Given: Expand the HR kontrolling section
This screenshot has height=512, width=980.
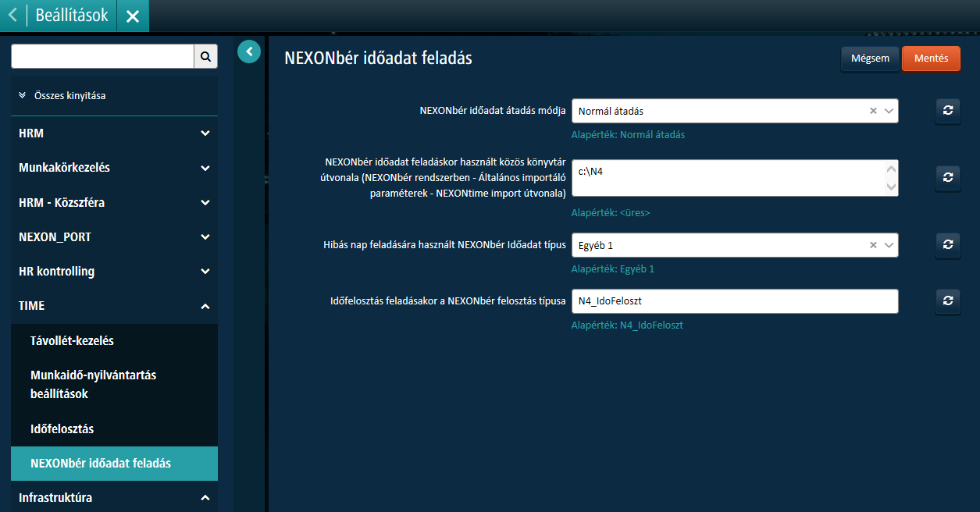Looking at the screenshot, I should pyautogui.click(x=114, y=272).
